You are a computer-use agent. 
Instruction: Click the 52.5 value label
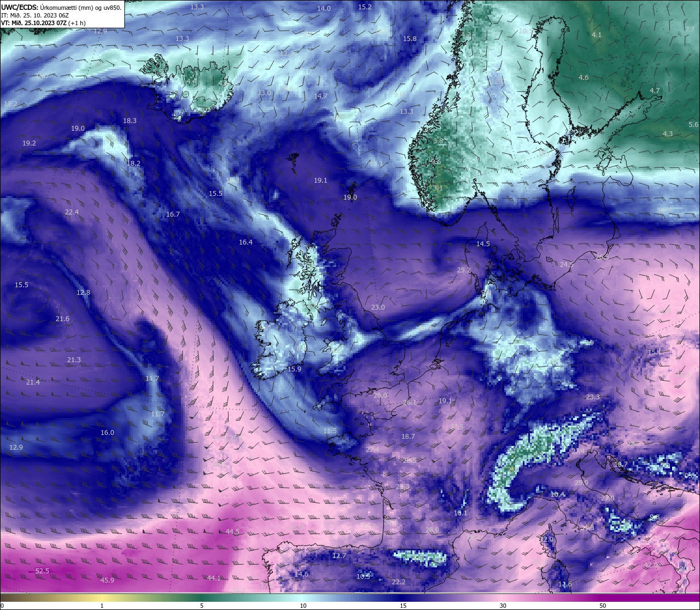point(42,571)
